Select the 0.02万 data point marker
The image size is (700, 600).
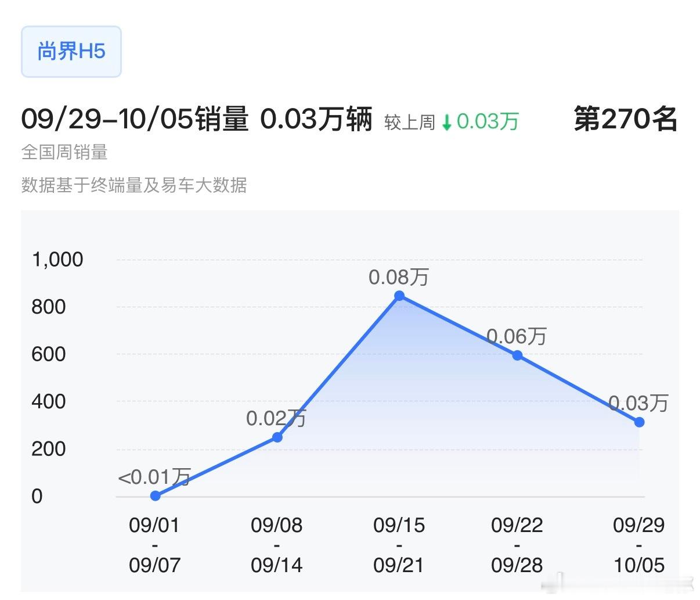tap(277, 437)
